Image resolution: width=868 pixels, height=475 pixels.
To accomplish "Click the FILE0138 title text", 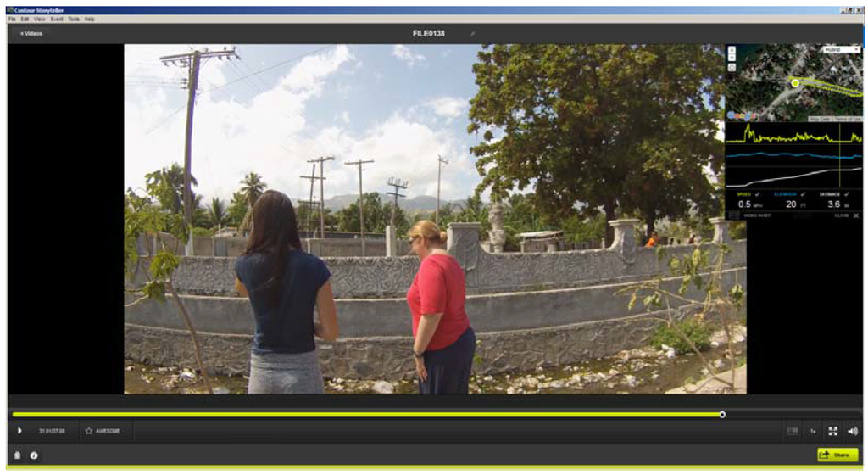I will pos(428,34).
